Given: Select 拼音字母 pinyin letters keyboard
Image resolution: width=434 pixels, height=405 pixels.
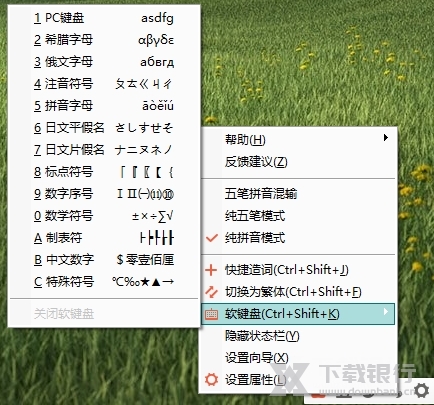Looking at the screenshot, I should [x=104, y=106].
